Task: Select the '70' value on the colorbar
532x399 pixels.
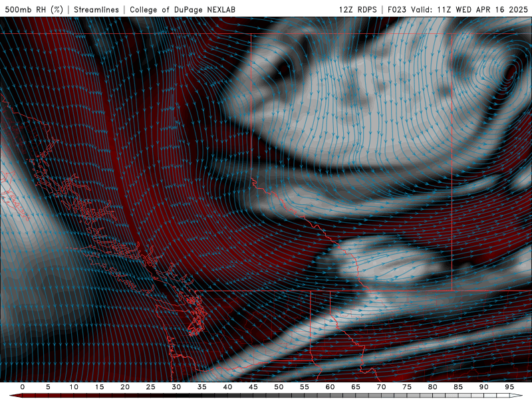Action: pos(381,387)
